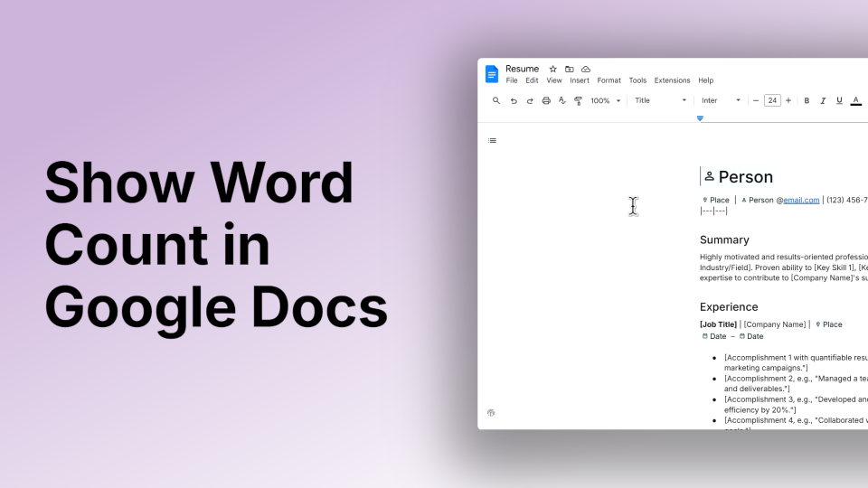Search the menus with magnifier icon
Screen dimensions: 868x488
pyautogui.click(x=496, y=100)
